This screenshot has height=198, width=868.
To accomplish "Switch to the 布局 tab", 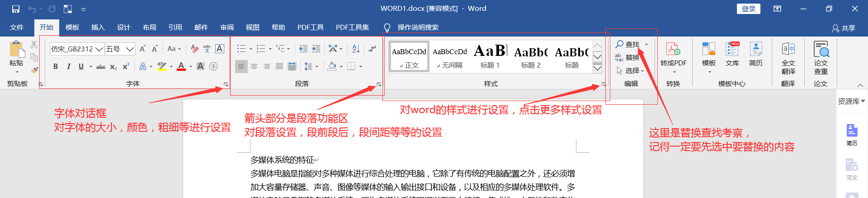I will click(149, 28).
